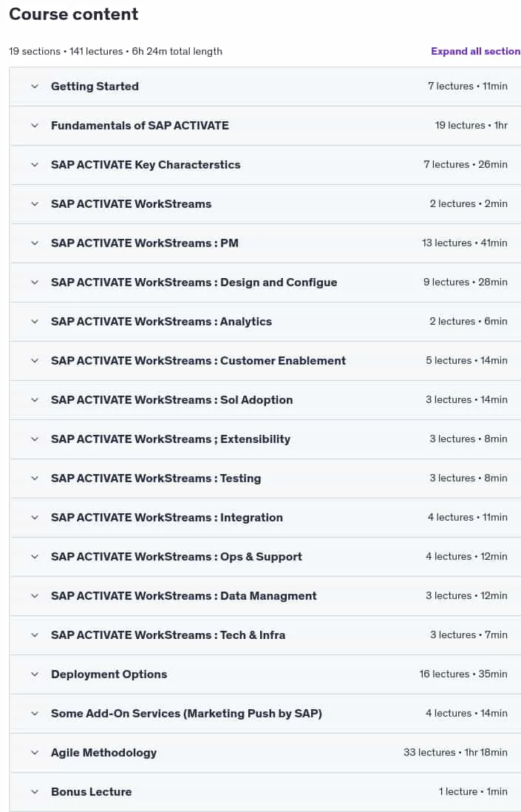Click the 2 lectures • 2min WorkStreams row
521x812 pixels.
[x=265, y=204]
